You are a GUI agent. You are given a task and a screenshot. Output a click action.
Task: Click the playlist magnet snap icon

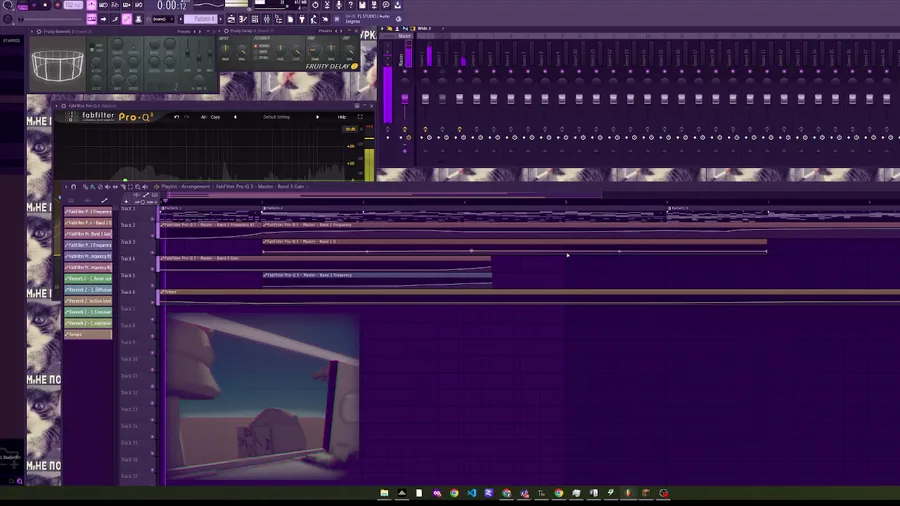click(x=73, y=186)
